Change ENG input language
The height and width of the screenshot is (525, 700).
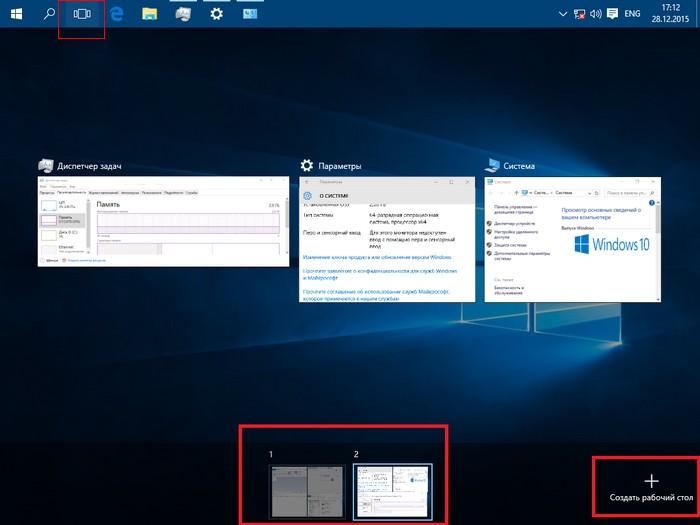(632, 14)
